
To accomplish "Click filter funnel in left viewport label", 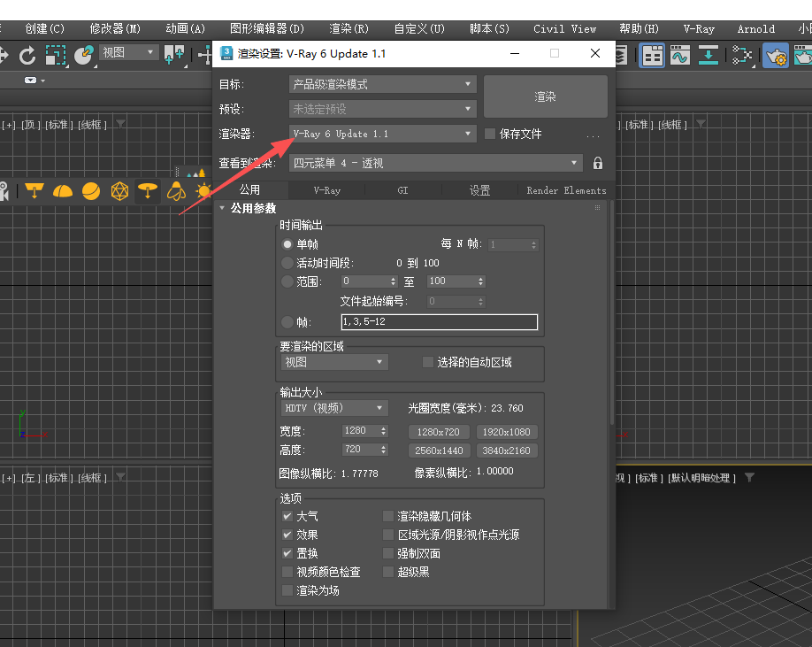I will (x=120, y=477).
